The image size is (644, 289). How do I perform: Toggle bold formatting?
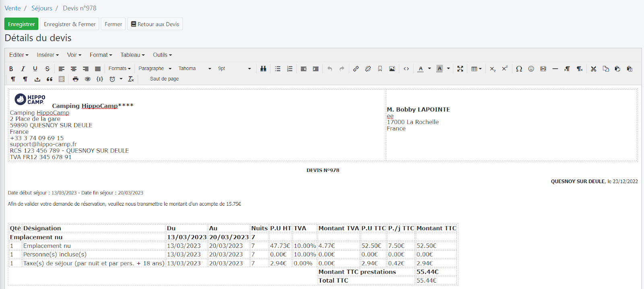[11, 69]
